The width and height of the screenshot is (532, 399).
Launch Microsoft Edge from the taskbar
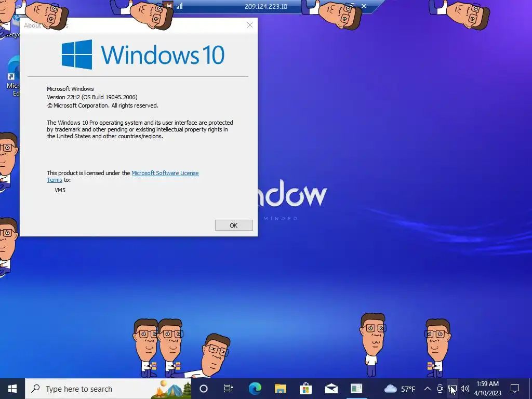pyautogui.click(x=255, y=389)
